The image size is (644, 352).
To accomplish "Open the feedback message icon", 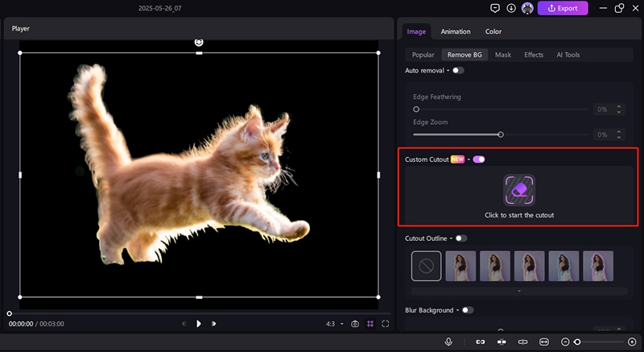I will pyautogui.click(x=495, y=8).
